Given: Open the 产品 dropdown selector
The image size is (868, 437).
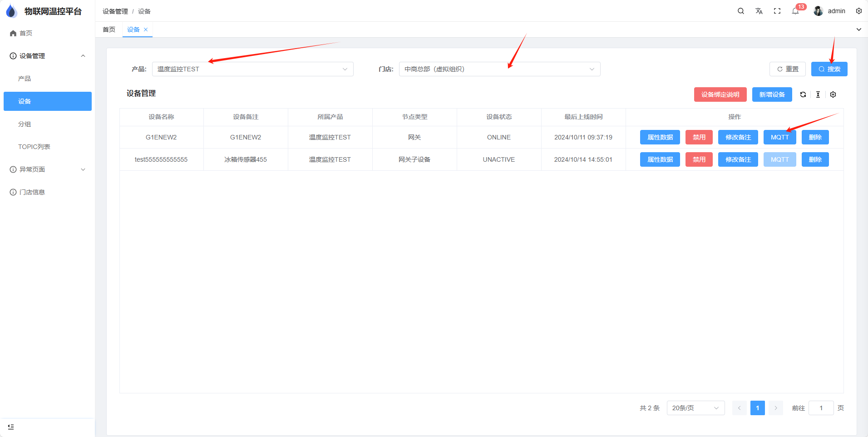Looking at the screenshot, I should click(x=252, y=69).
